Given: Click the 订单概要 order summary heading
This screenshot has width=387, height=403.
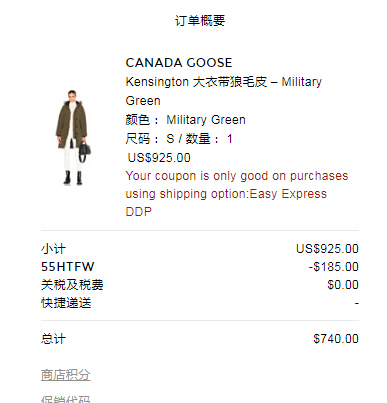Looking at the screenshot, I should tap(200, 21).
